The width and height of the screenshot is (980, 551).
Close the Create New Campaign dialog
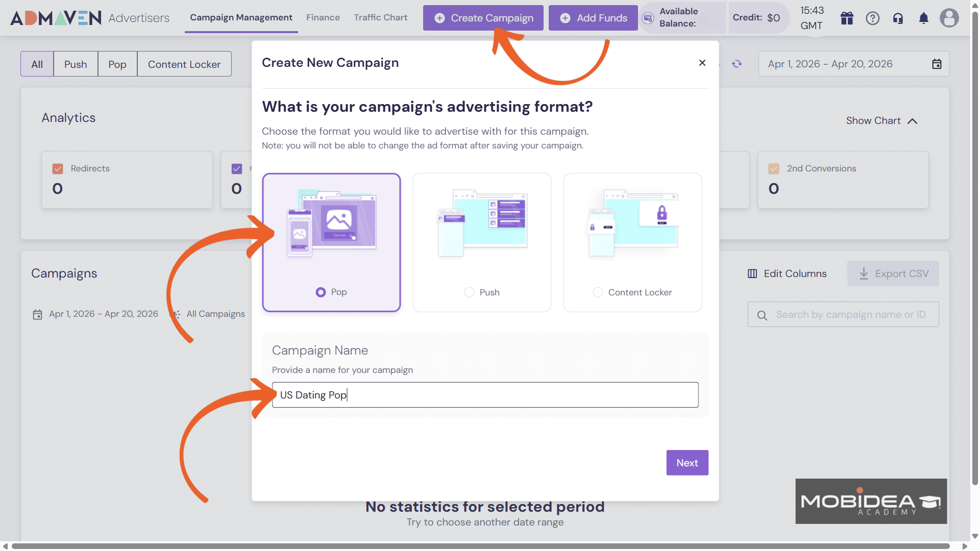[702, 62]
